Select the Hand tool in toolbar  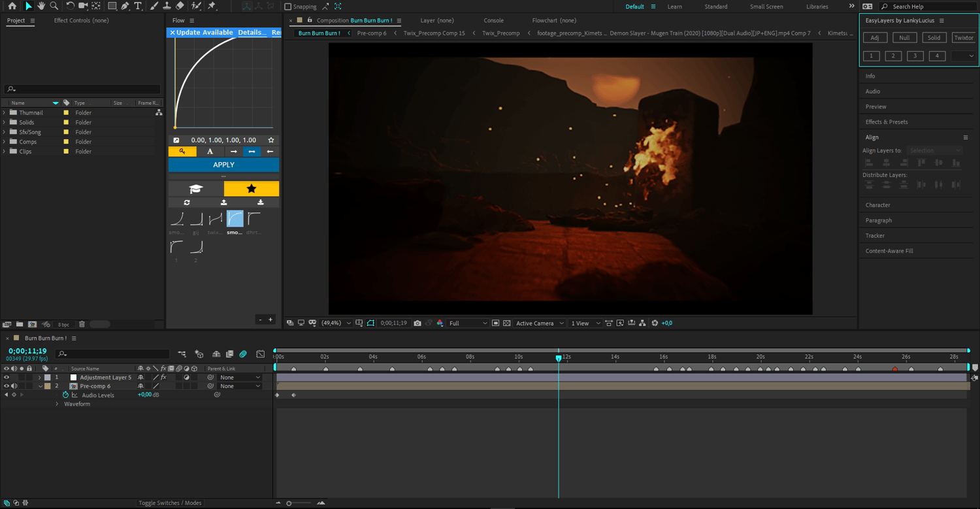coord(41,6)
